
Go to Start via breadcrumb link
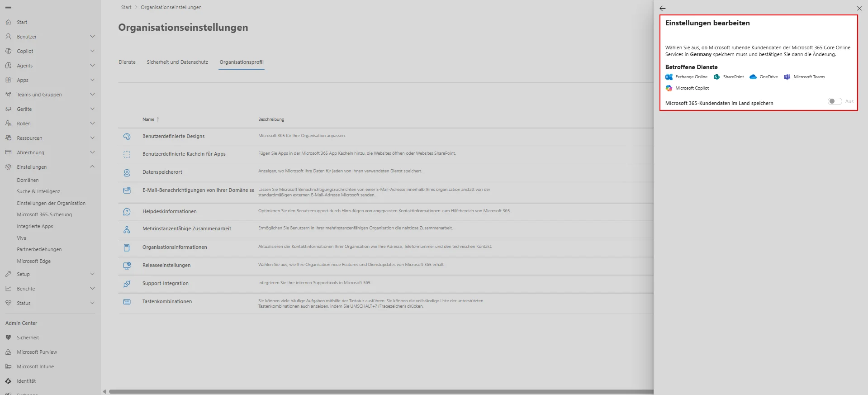pyautogui.click(x=126, y=7)
